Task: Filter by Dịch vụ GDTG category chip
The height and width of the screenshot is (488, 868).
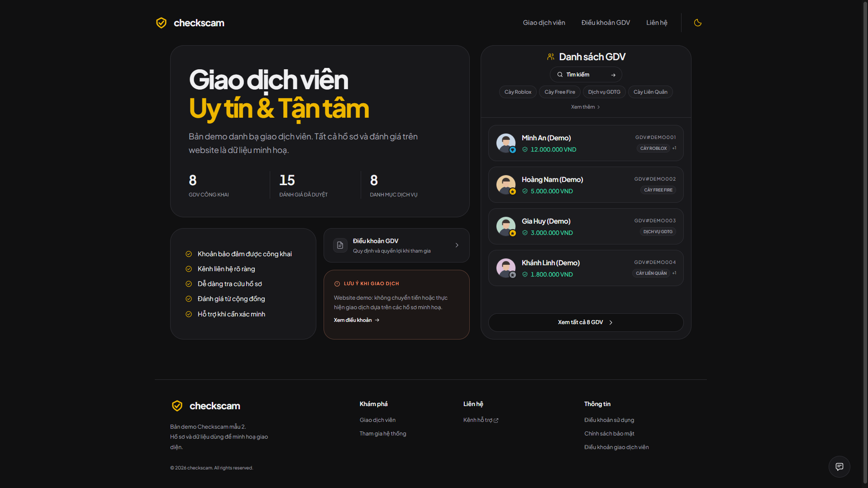Action: (x=604, y=92)
